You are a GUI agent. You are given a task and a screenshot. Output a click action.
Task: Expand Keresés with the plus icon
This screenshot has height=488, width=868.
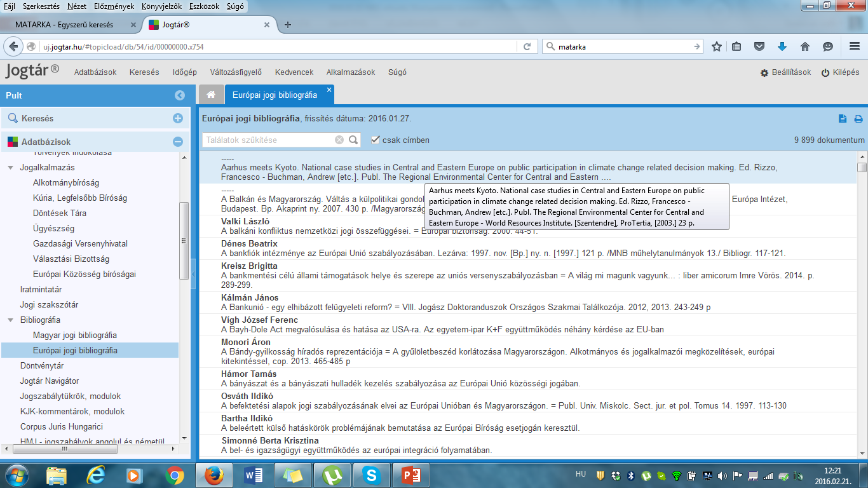pos(178,118)
